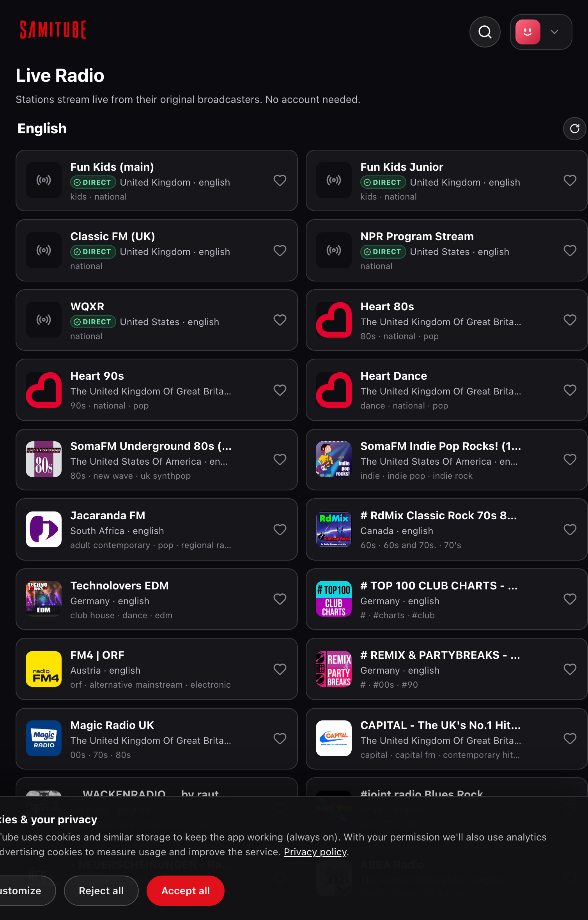Viewport: 588px width, 920px height.
Task: Click the DIRECT badge on WQXR
Action: pos(93,322)
